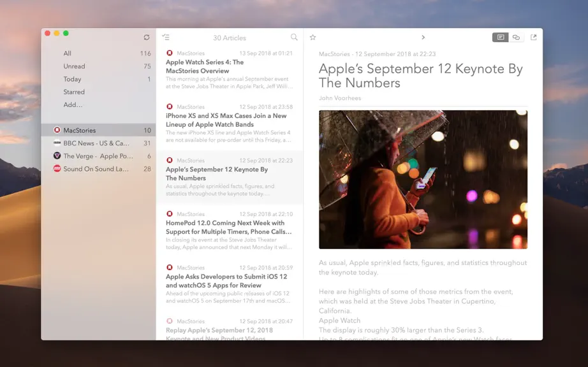Click the Apple Watch paragraph heading
Screen dimensions: 588x367
[x=340, y=320]
